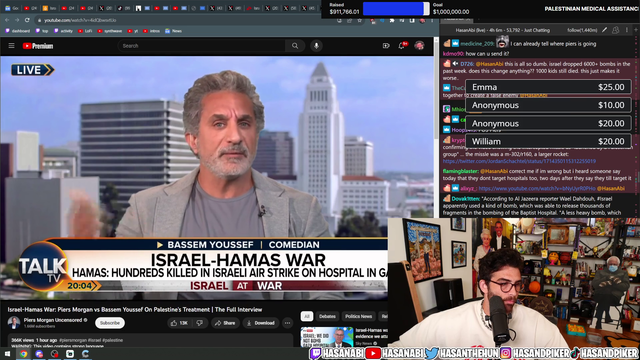Open the youtube.com link posted in chat
This screenshot has height=360, width=640.
click(537, 188)
